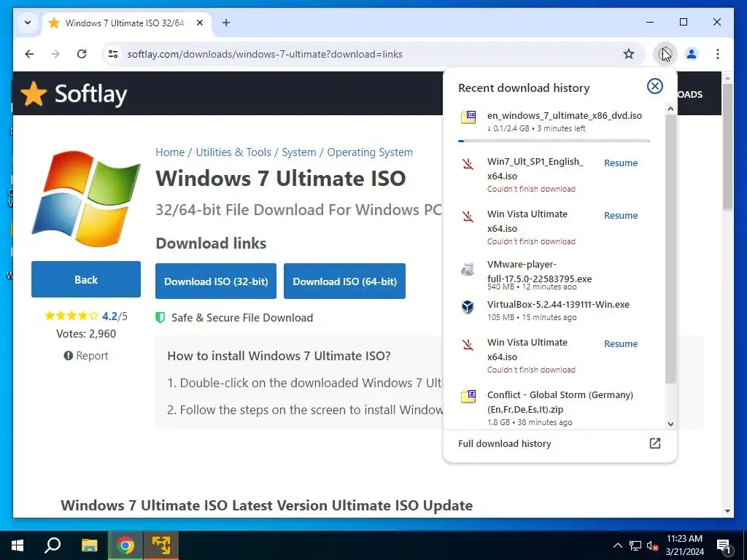Open Windows search from taskbar
Screen dimensions: 747x560
(x=53, y=545)
